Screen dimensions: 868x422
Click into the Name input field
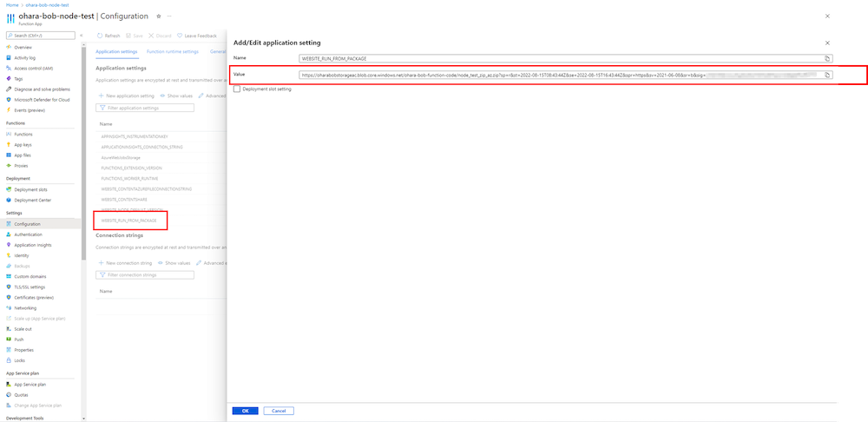pyautogui.click(x=560, y=58)
